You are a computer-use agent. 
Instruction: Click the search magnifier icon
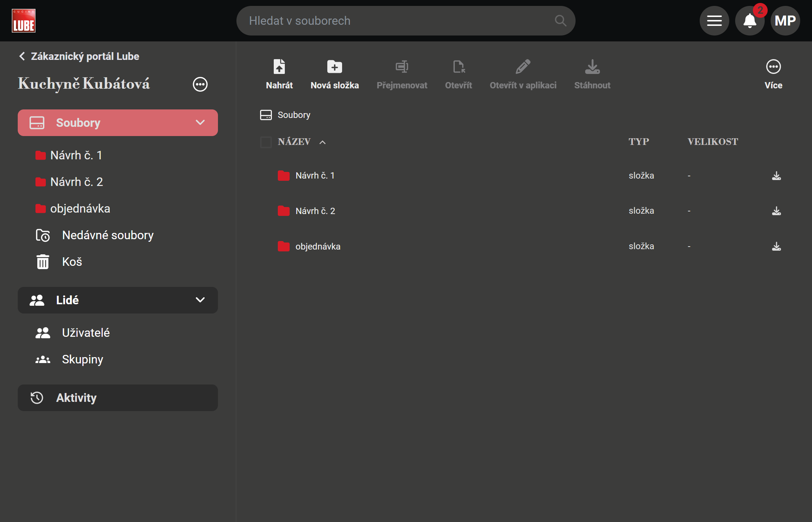tap(560, 21)
